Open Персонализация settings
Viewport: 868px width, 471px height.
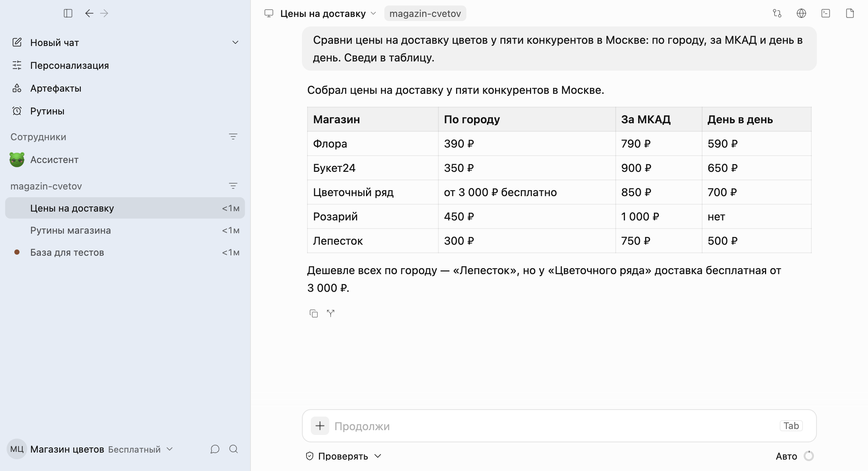(x=125, y=65)
